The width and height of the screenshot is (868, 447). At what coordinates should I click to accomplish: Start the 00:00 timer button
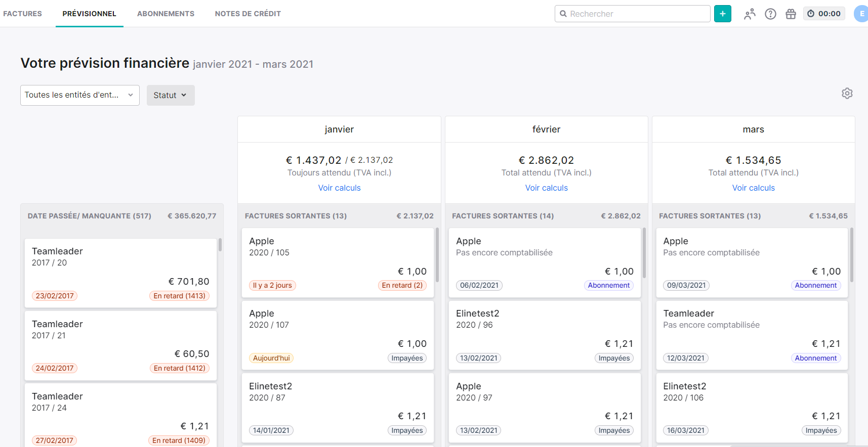pos(824,14)
